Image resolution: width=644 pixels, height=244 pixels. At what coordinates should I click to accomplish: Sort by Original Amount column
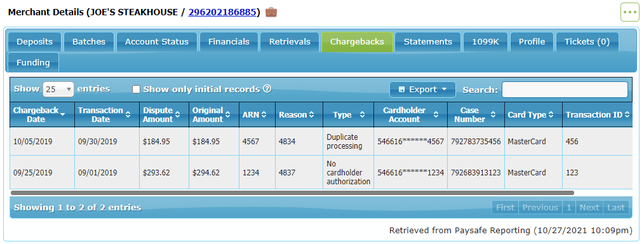coord(213,115)
